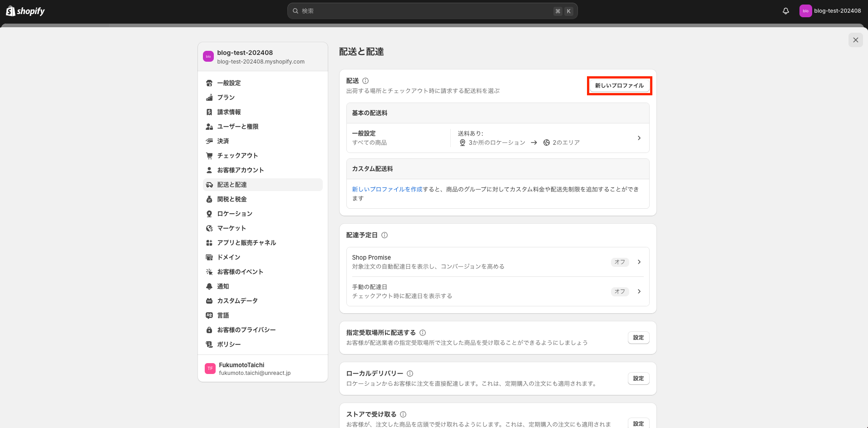Image resolution: width=868 pixels, height=428 pixels.
Task: Click the アプリと販売チャネル apps icon
Action: [209, 243]
